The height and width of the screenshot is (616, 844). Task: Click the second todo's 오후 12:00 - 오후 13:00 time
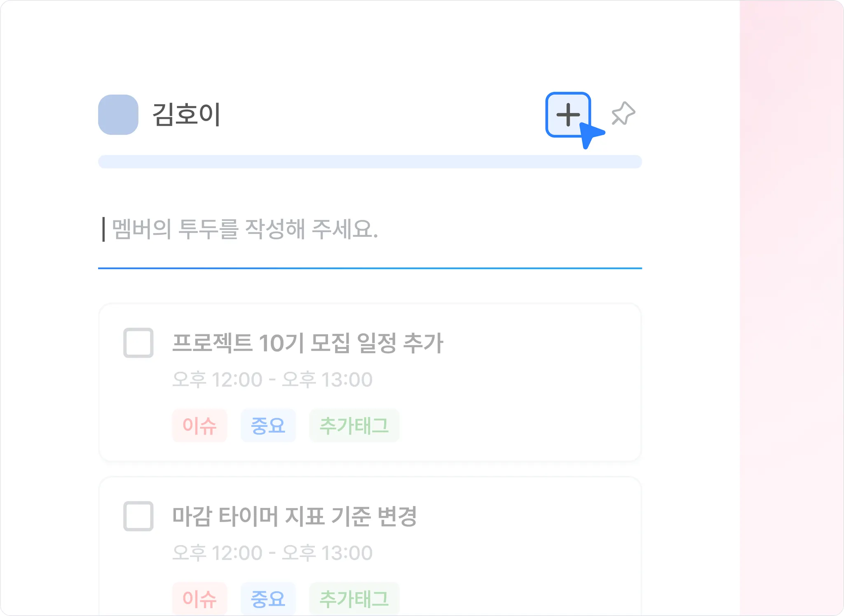tap(272, 553)
